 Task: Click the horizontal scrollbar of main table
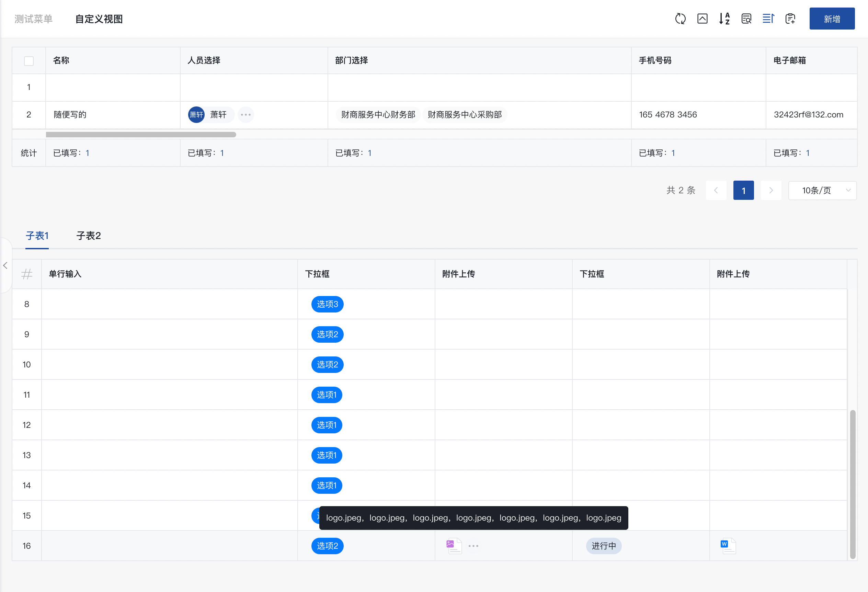tap(141, 135)
